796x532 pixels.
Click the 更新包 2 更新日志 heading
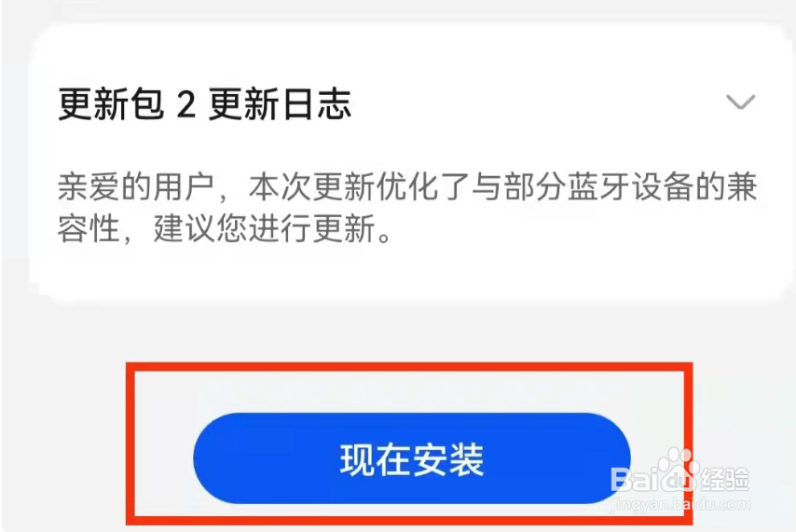pos(204,104)
